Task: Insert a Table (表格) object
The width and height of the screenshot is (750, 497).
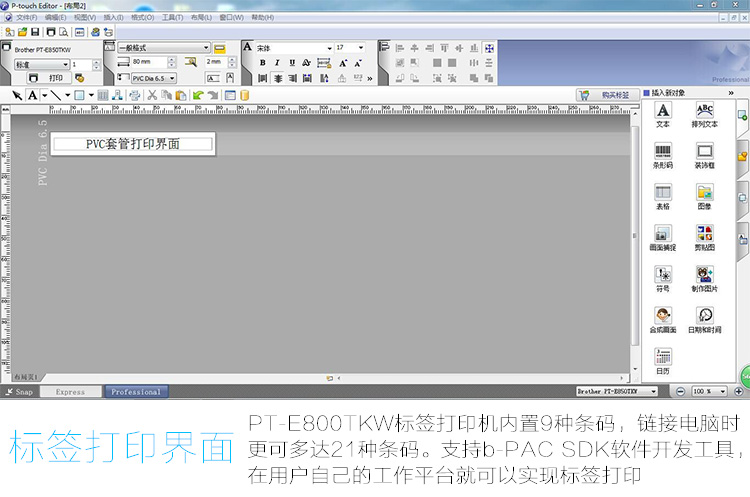Action: 662,197
